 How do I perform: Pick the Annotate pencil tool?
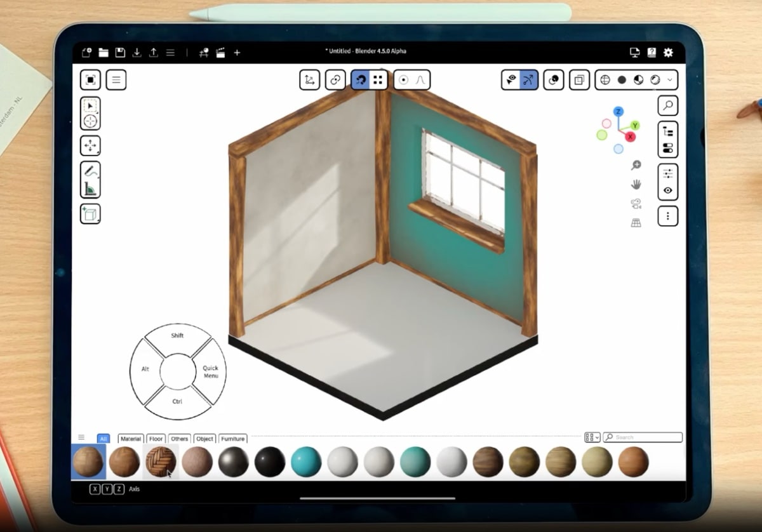(90, 171)
